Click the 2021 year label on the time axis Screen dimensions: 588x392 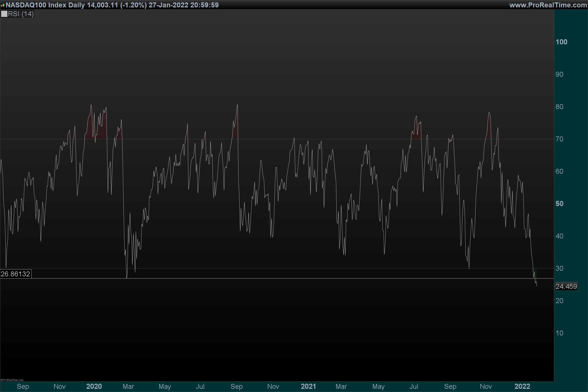click(x=308, y=387)
